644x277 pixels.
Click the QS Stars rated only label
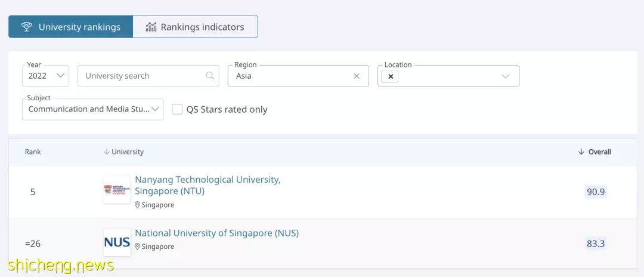[x=227, y=109]
